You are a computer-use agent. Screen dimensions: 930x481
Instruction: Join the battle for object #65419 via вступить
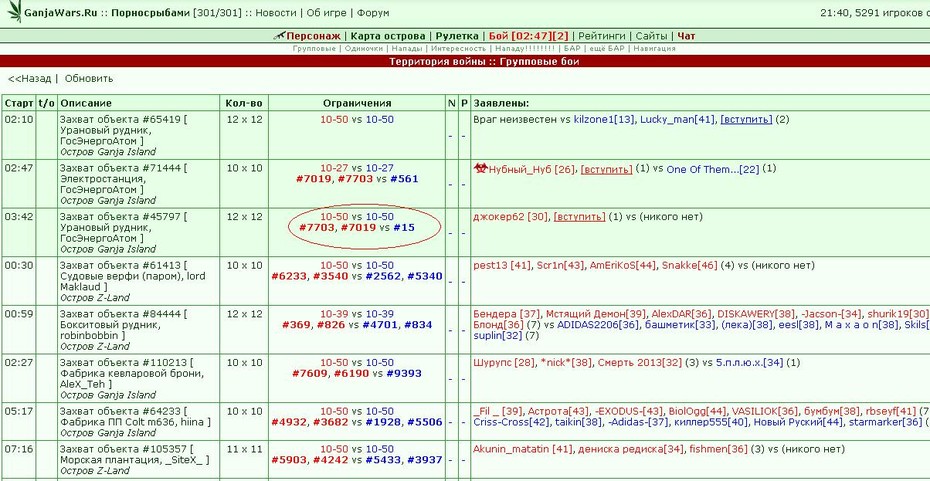point(746,120)
